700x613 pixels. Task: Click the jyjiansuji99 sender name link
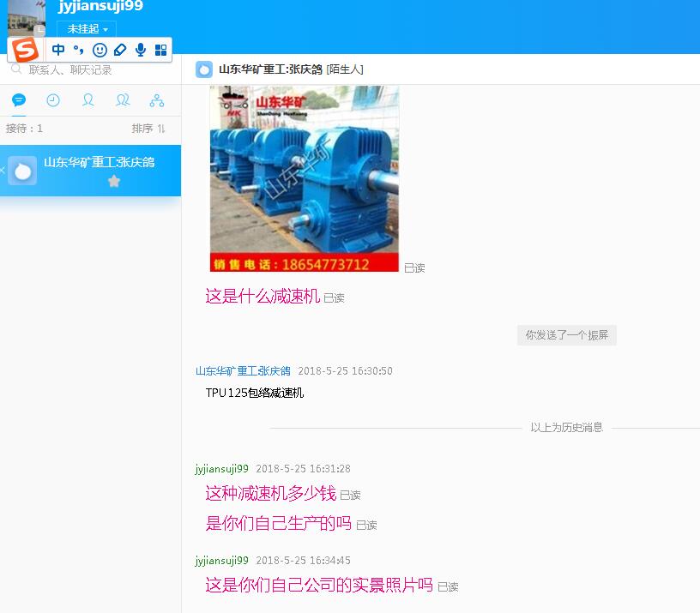220,468
